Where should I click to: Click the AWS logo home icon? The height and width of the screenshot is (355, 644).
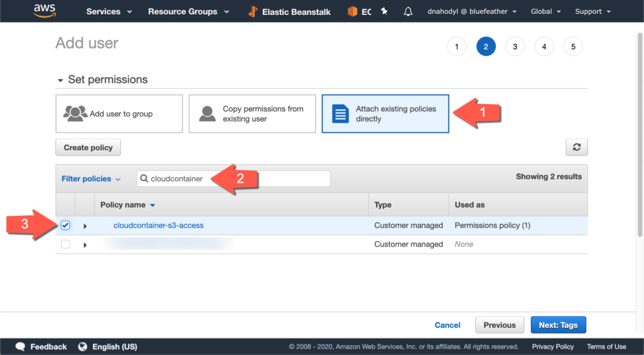click(x=45, y=11)
